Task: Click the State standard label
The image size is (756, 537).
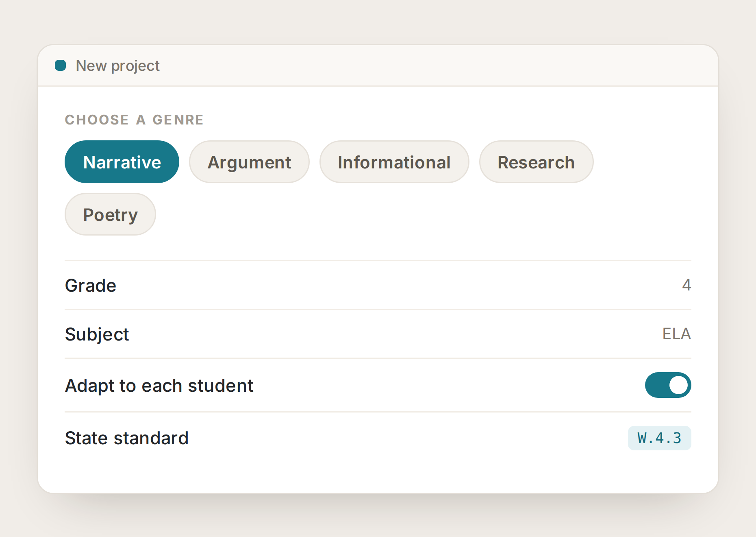Action: pos(127,438)
